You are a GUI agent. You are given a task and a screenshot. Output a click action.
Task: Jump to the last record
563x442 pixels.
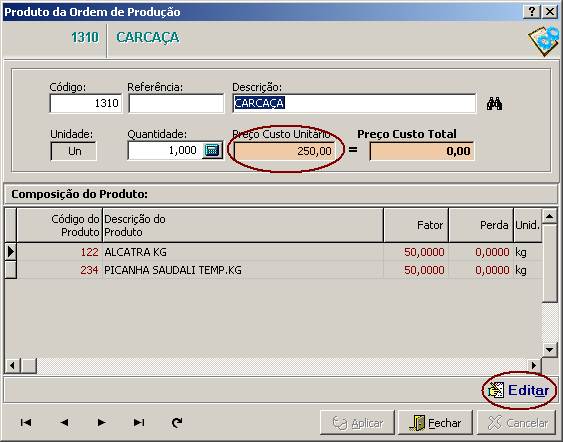pyautogui.click(x=139, y=423)
